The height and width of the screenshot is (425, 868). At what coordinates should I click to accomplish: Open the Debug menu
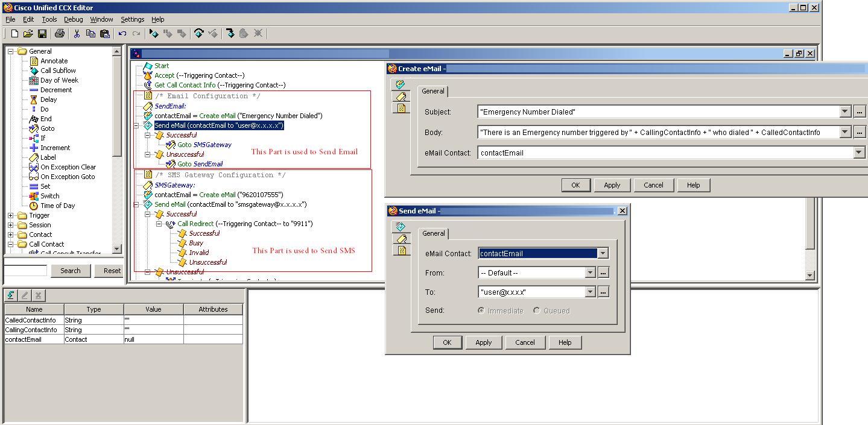pos(74,19)
